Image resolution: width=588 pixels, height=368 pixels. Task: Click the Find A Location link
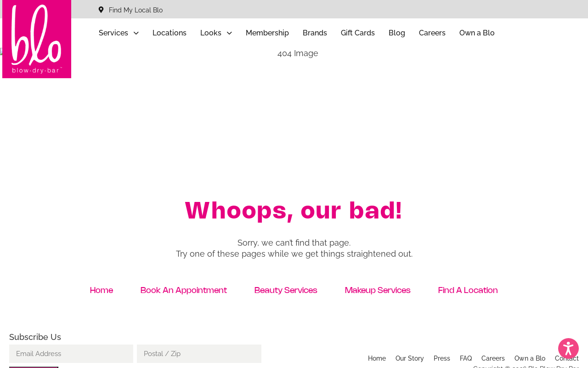468,290
